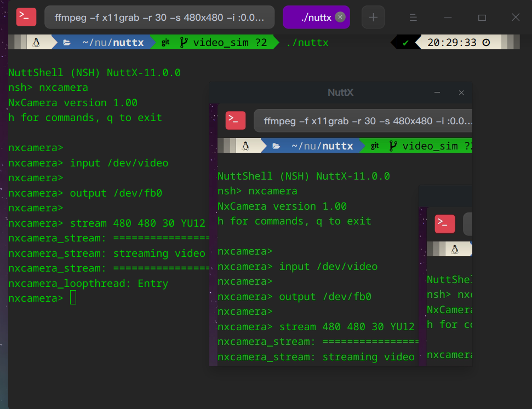This screenshot has height=409, width=532.
Task: Click the video_sim ?2 branch segment in the outer prompt
Action: coord(230,42)
